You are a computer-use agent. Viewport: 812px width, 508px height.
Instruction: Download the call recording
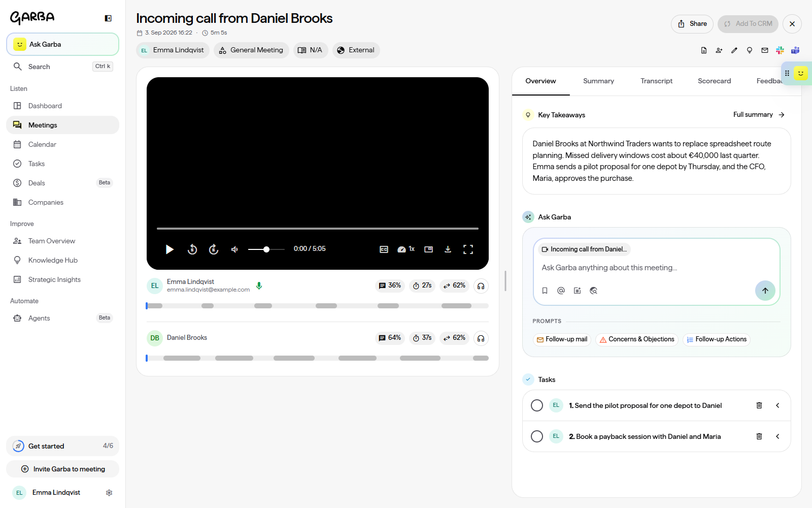coord(448,249)
